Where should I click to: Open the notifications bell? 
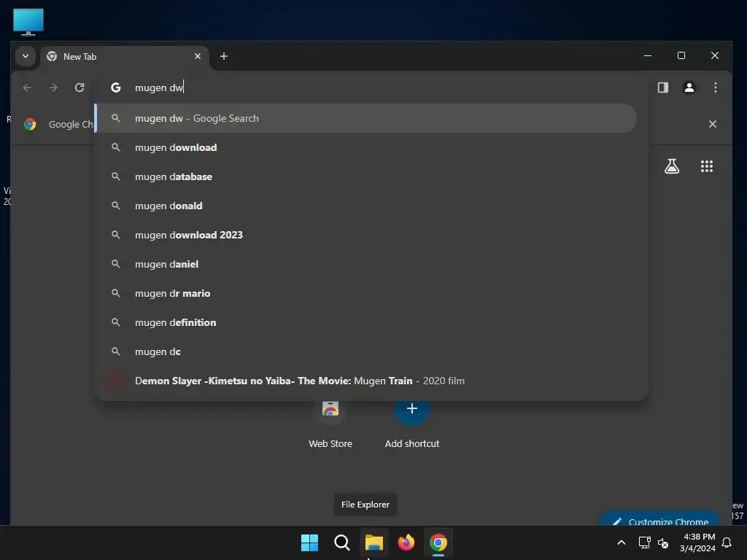(727, 542)
